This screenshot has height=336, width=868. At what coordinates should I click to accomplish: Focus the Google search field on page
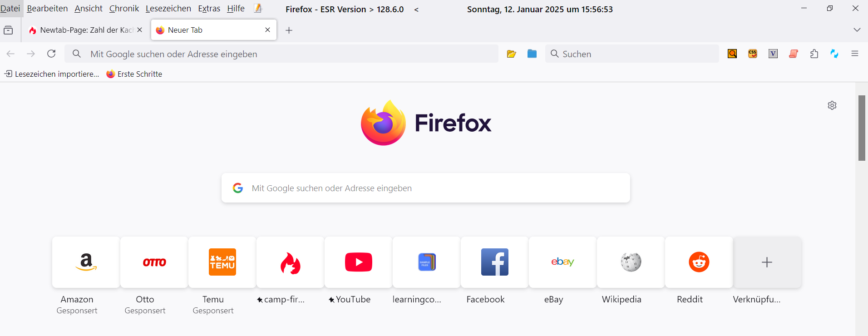tap(426, 188)
